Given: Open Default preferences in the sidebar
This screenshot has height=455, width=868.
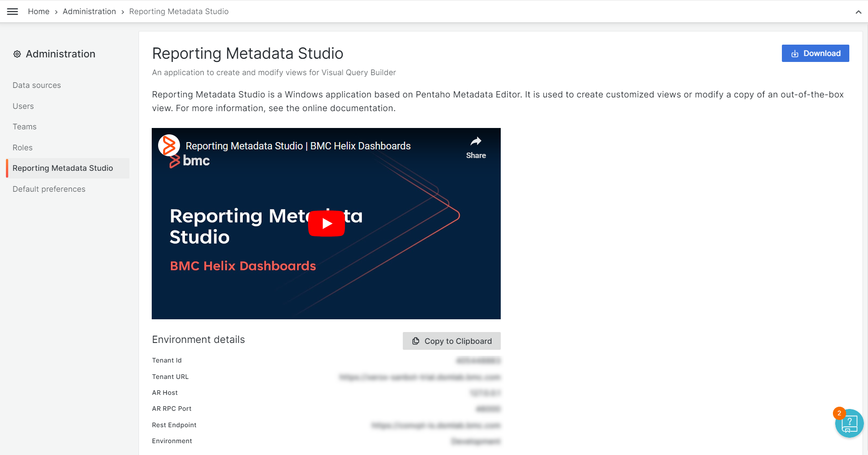Looking at the screenshot, I should 49,189.
